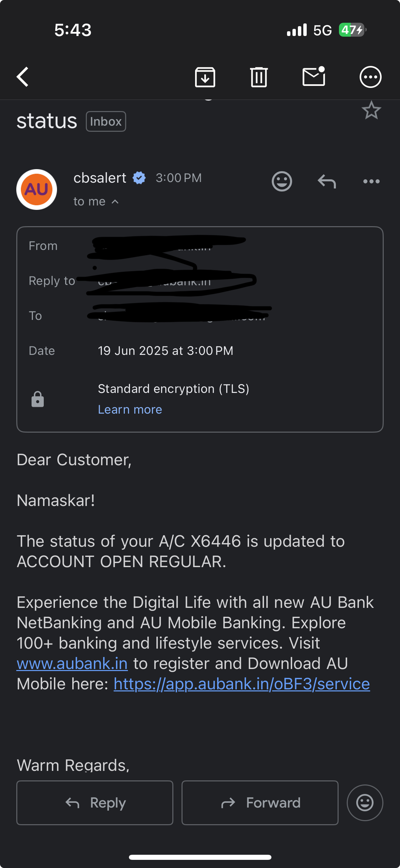This screenshot has width=400, height=868.
Task: Star this email conversation
Action: [372, 110]
